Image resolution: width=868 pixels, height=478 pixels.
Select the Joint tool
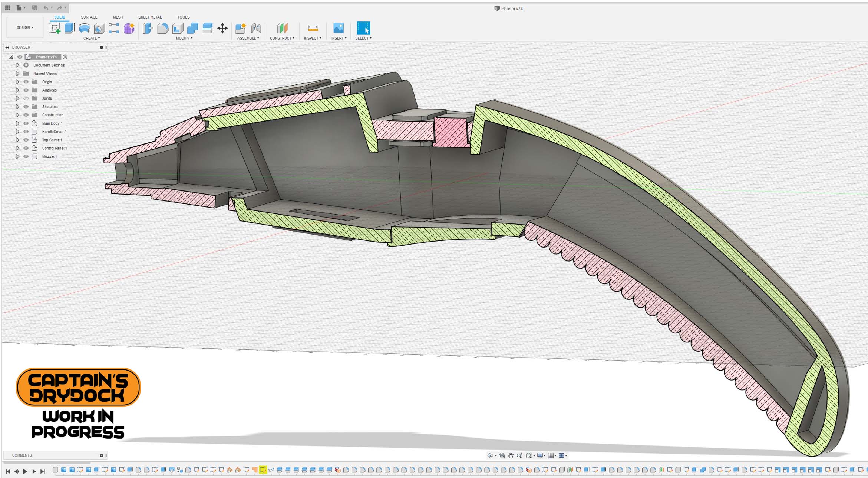coord(256,28)
